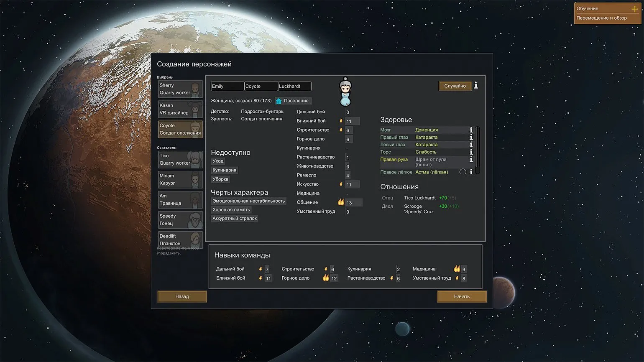This screenshot has width=644, height=362.
Task: Click info icon on Слабость torso row
Action: click(x=471, y=152)
